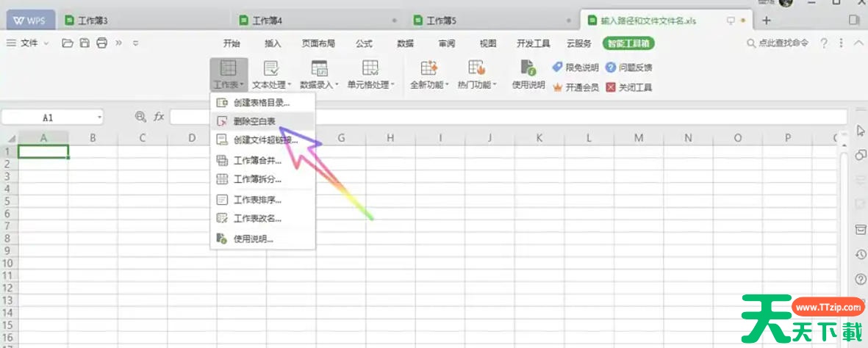Select 使用说明 entry in dropdown menu
868x348 pixels.
262,239
